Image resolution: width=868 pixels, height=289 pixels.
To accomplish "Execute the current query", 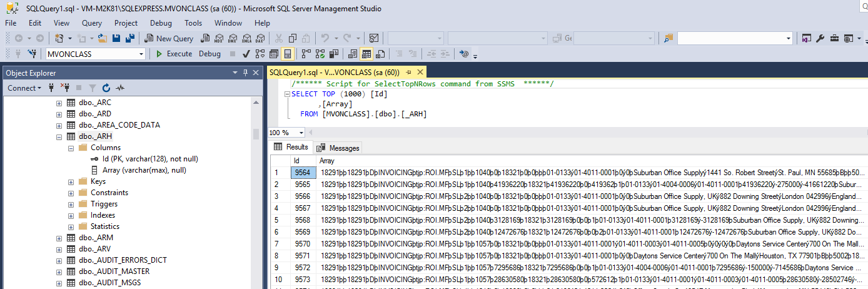I will click(174, 54).
